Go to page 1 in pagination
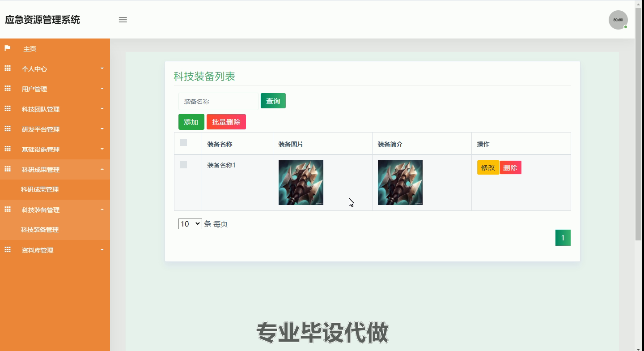The image size is (644, 351). (563, 238)
